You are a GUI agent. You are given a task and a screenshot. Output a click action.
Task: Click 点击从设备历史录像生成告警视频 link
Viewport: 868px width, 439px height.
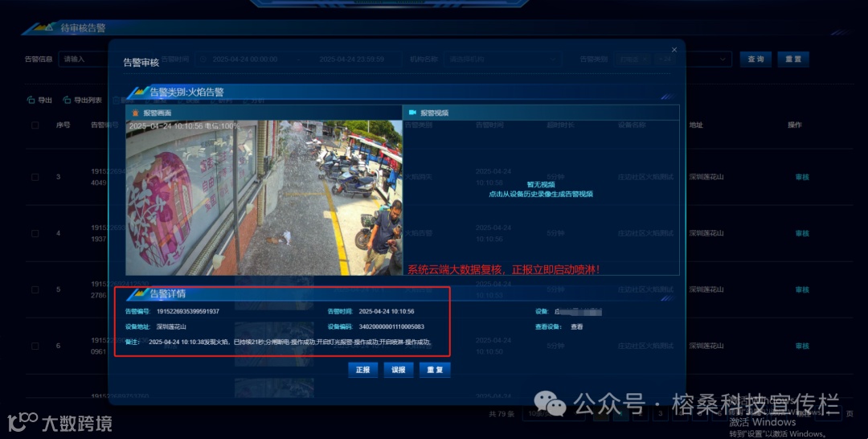click(541, 195)
